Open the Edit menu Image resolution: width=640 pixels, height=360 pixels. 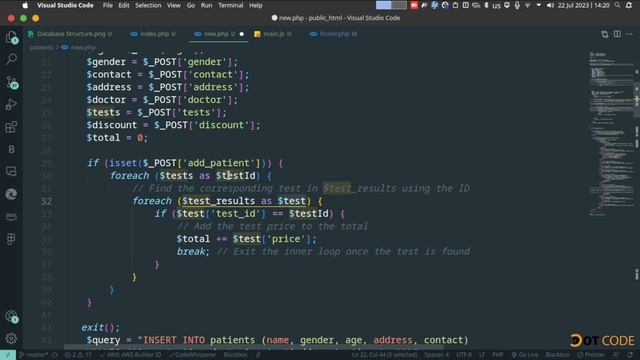pos(124,5)
